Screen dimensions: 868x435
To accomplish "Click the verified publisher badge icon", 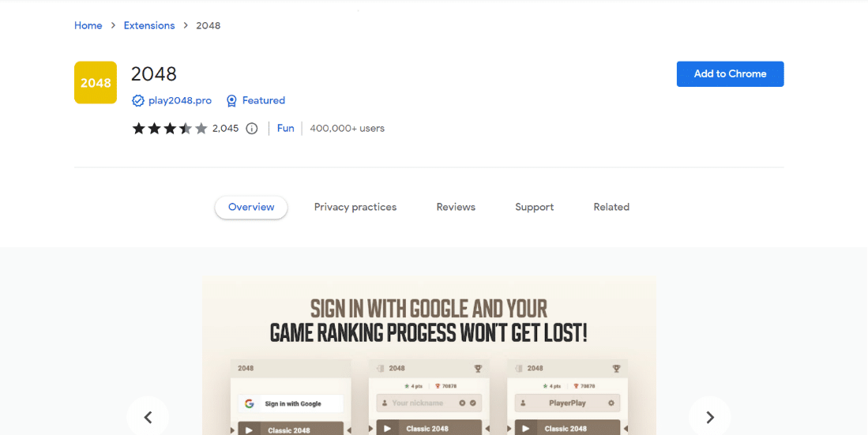I will [x=138, y=101].
